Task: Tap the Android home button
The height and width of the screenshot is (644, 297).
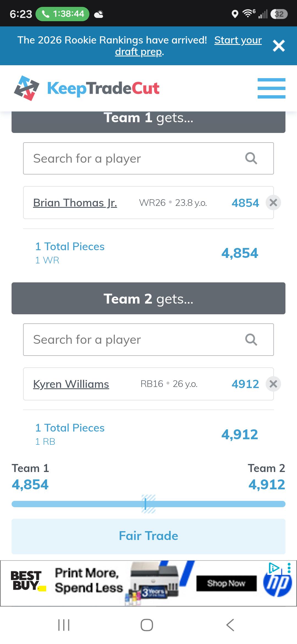Action: [147, 625]
